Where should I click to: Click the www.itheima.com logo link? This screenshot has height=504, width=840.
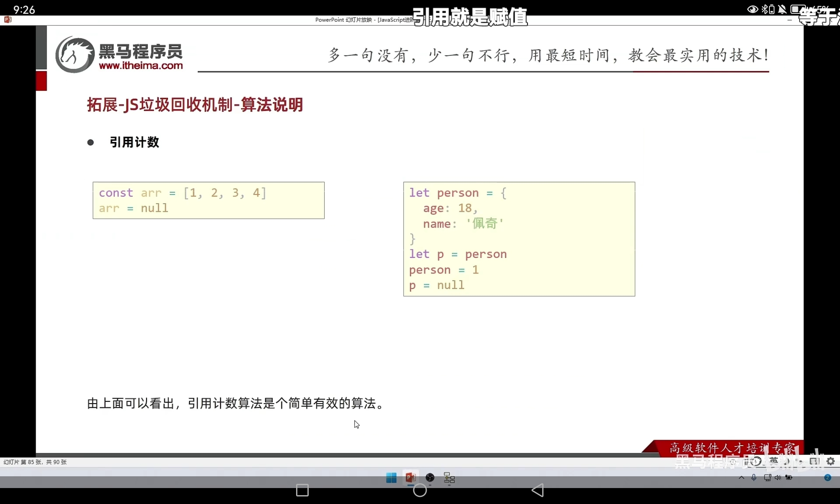click(141, 66)
